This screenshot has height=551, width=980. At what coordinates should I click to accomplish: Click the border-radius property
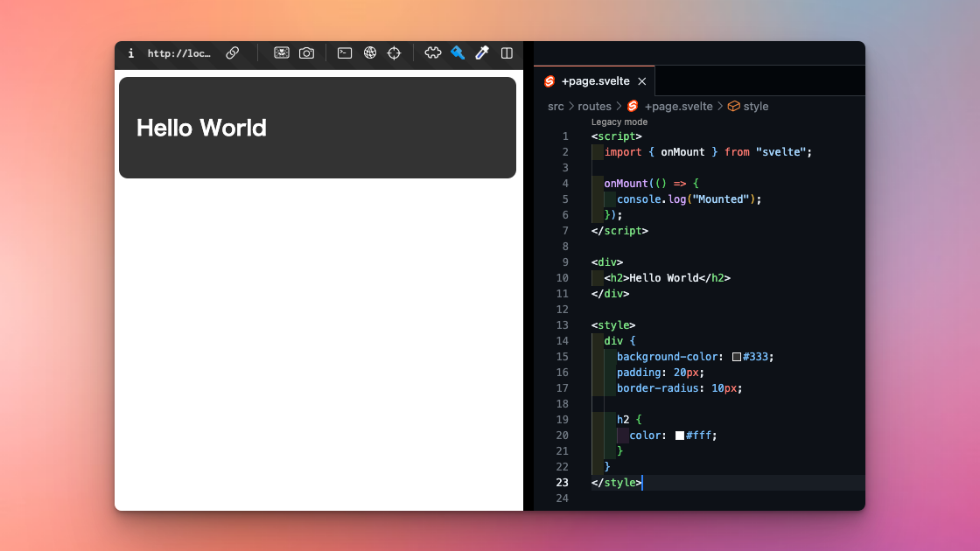pos(657,388)
